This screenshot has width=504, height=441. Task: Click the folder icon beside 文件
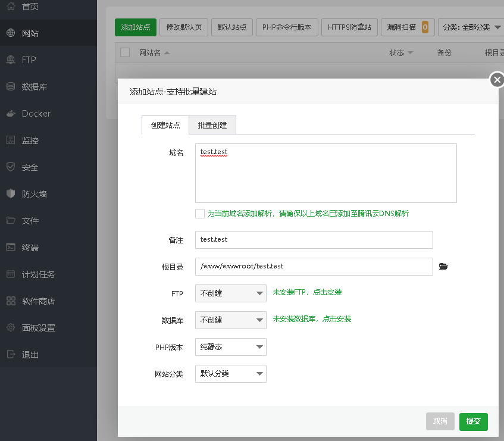11,220
